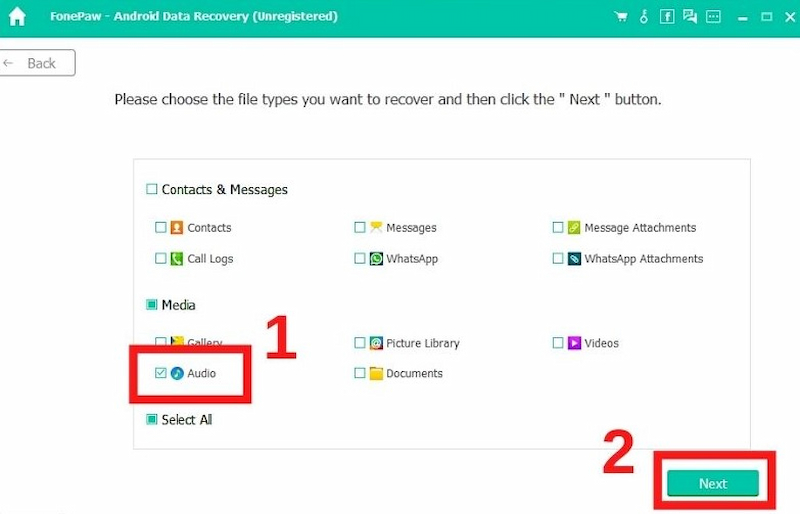This screenshot has height=514, width=800.
Task: Click the 'Select All' label
Action: point(187,420)
